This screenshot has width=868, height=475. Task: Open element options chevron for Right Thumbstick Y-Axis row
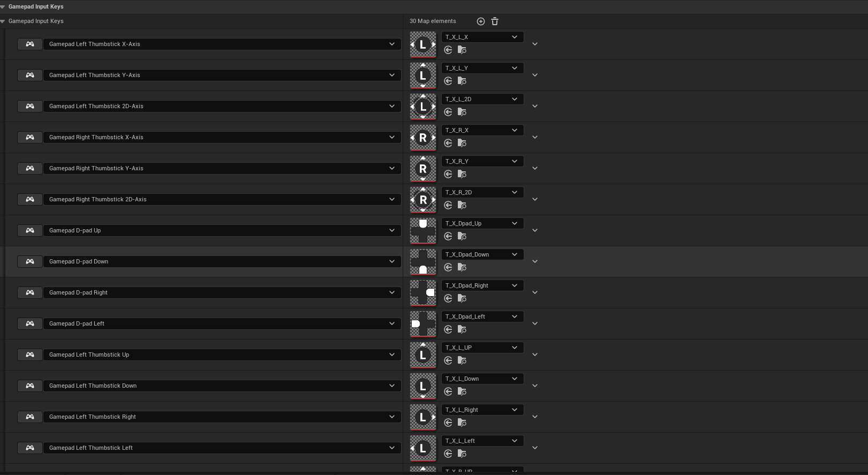point(534,168)
